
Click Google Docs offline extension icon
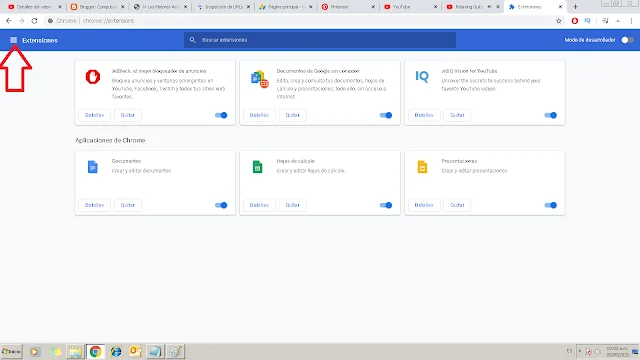point(260,79)
